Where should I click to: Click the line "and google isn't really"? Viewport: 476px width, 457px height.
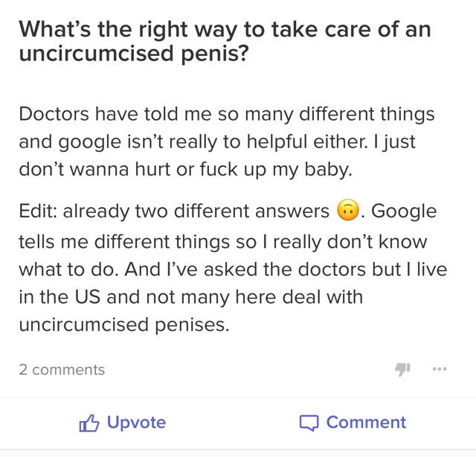point(216,142)
